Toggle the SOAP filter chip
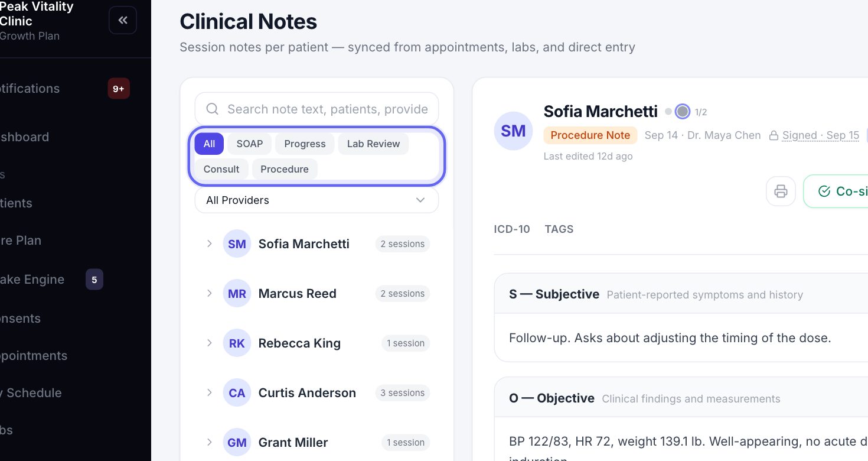Image resolution: width=868 pixels, height=461 pixels. point(250,144)
